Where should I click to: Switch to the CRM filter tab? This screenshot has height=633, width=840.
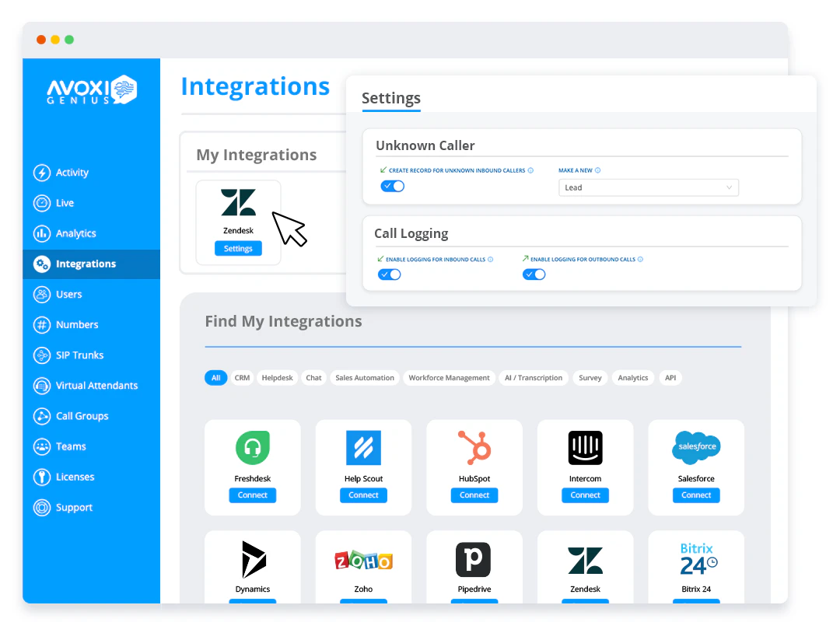click(242, 377)
